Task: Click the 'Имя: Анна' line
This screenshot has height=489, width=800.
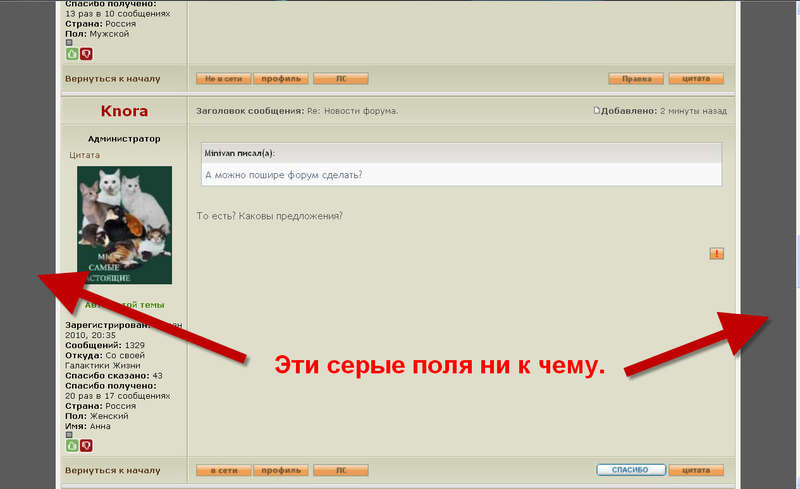Action: click(x=88, y=426)
